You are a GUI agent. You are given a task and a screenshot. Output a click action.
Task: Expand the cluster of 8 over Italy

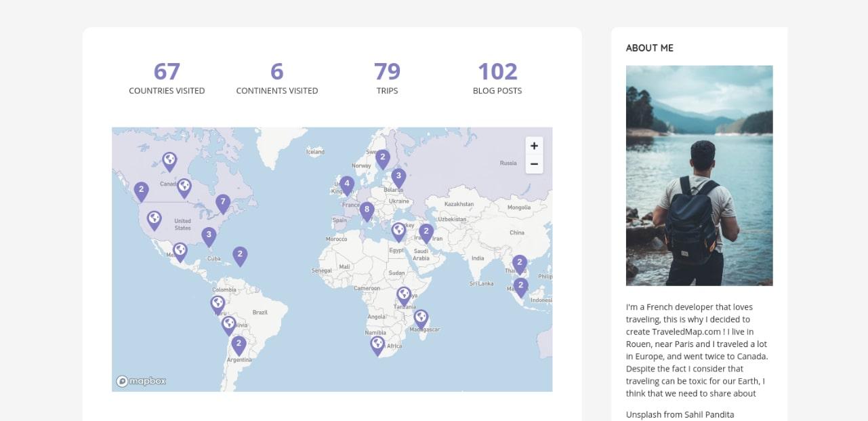tap(367, 211)
